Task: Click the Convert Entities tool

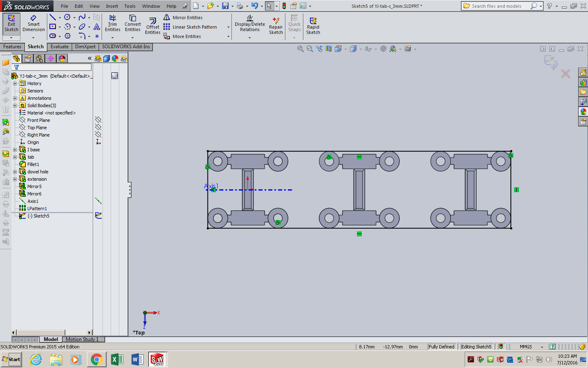Action: pyautogui.click(x=132, y=25)
